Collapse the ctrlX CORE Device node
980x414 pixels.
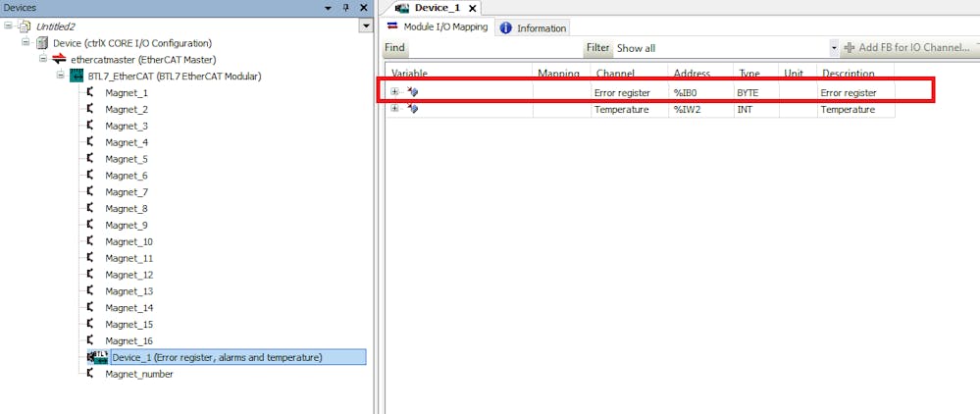tap(26, 42)
